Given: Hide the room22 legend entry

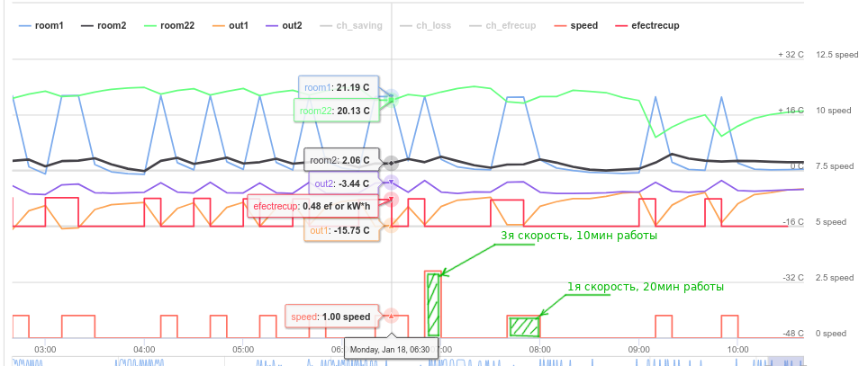Looking at the screenshot, I should pyautogui.click(x=169, y=25).
